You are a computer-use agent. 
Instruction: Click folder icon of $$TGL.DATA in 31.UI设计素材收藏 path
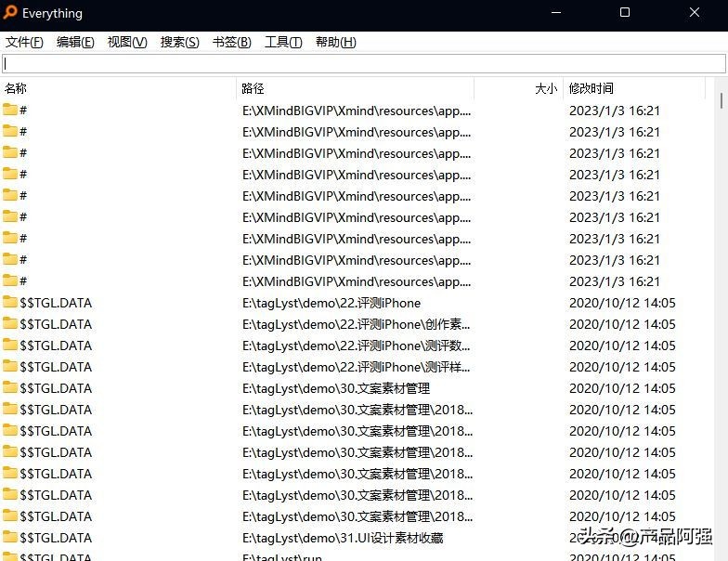[9, 537]
